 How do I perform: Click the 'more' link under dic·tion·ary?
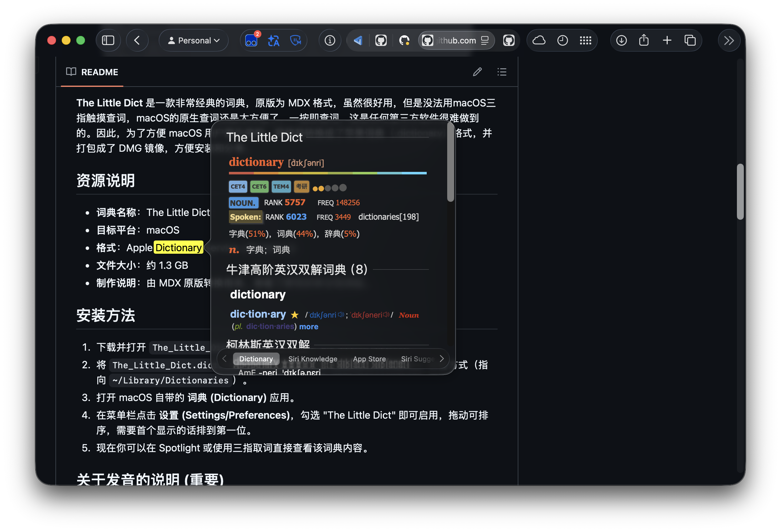coord(309,326)
